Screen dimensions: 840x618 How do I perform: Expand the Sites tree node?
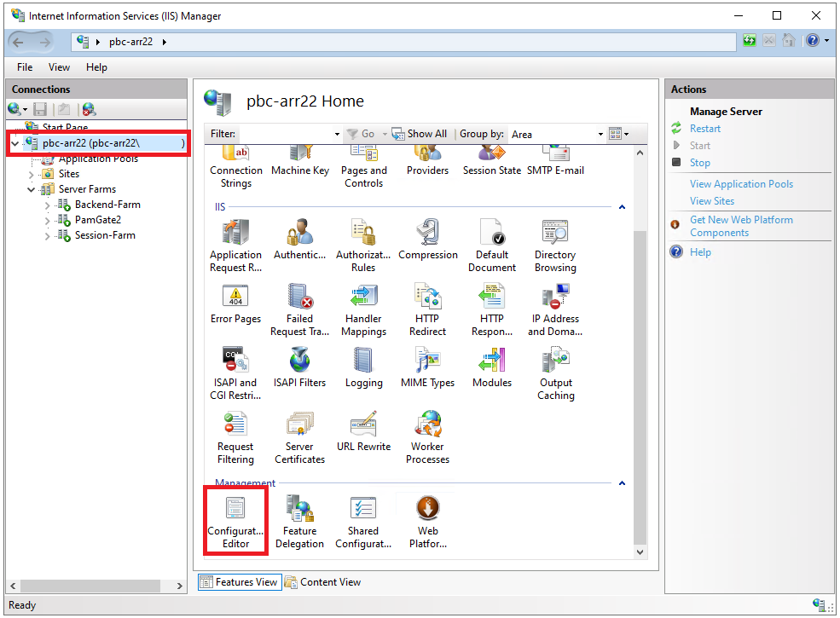click(31, 174)
